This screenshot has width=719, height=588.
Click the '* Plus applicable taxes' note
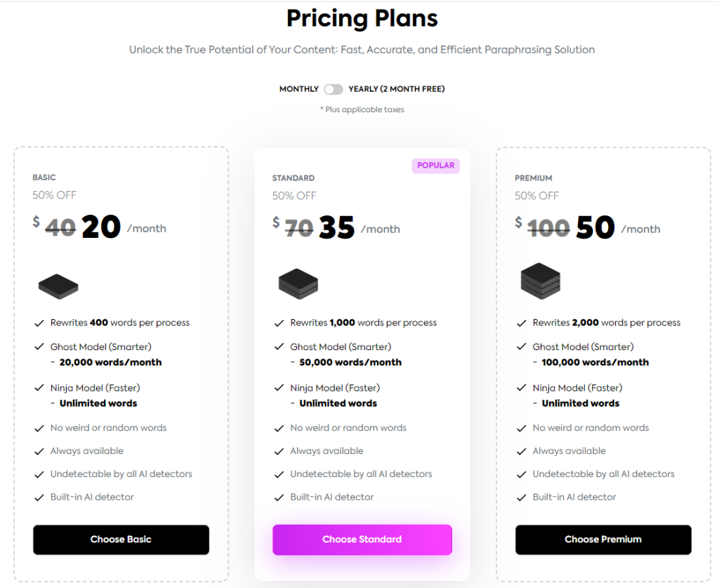362,109
